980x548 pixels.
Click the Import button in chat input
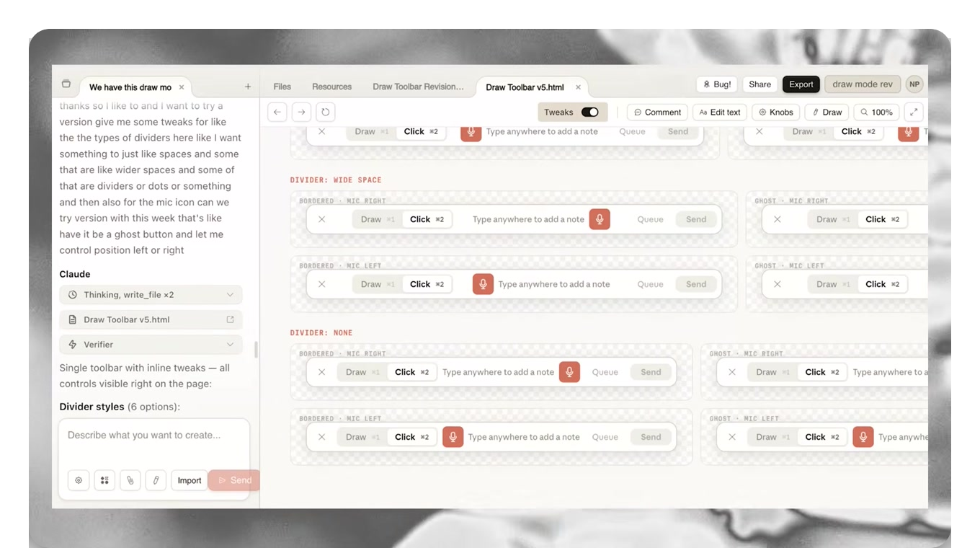[x=190, y=480]
